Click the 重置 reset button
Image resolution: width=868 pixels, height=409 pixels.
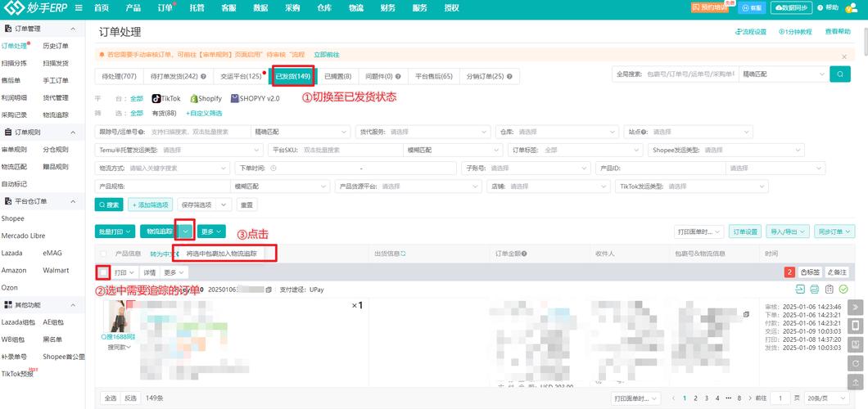[x=247, y=204]
